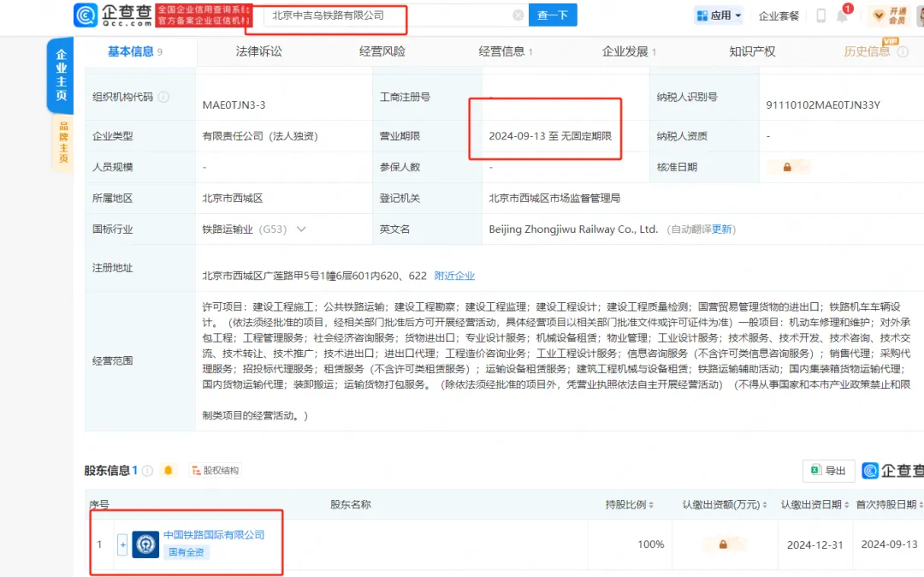
Task: Click the 更新 link beside the English name
Action: [x=722, y=229]
